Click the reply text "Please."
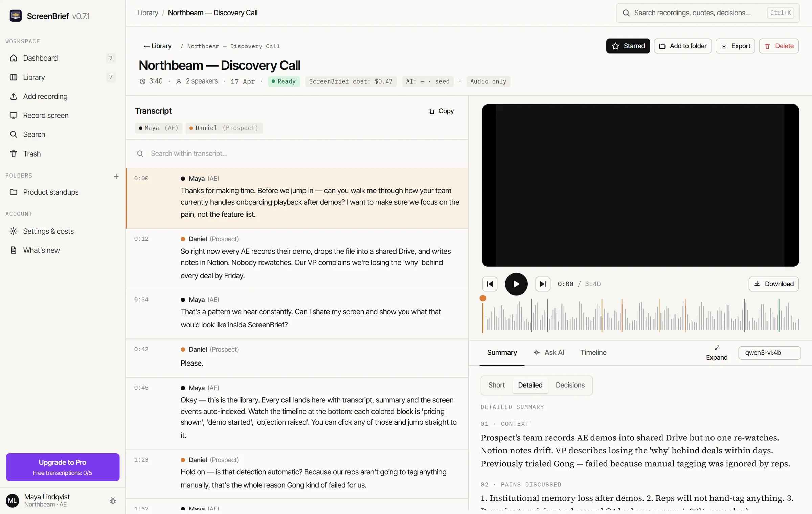 coord(192,364)
